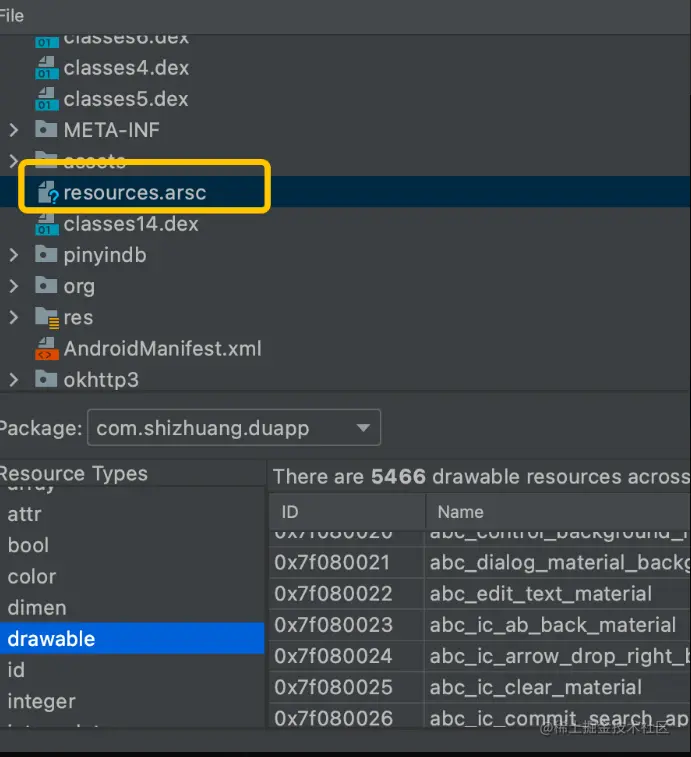Click the okhttp3 folder icon
The height and width of the screenshot is (757, 691).
click(x=46, y=379)
